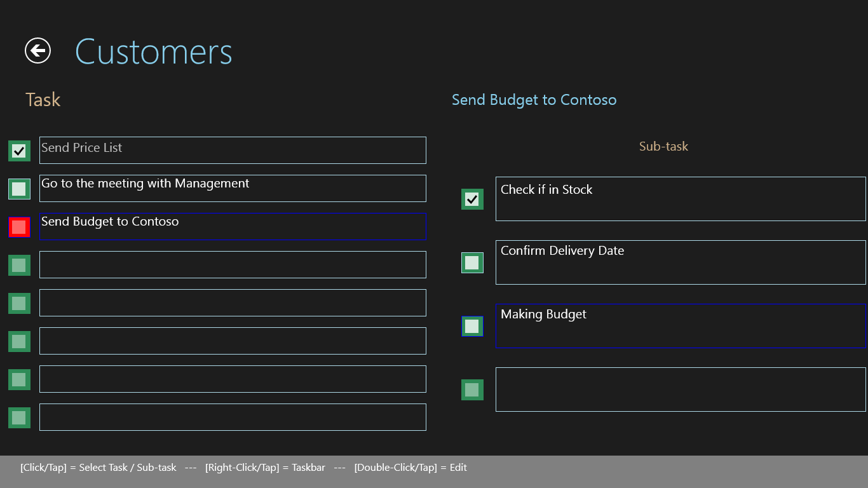
Task: Toggle the red checkbox for Send Budget to Contoso
Action: pyautogui.click(x=19, y=227)
